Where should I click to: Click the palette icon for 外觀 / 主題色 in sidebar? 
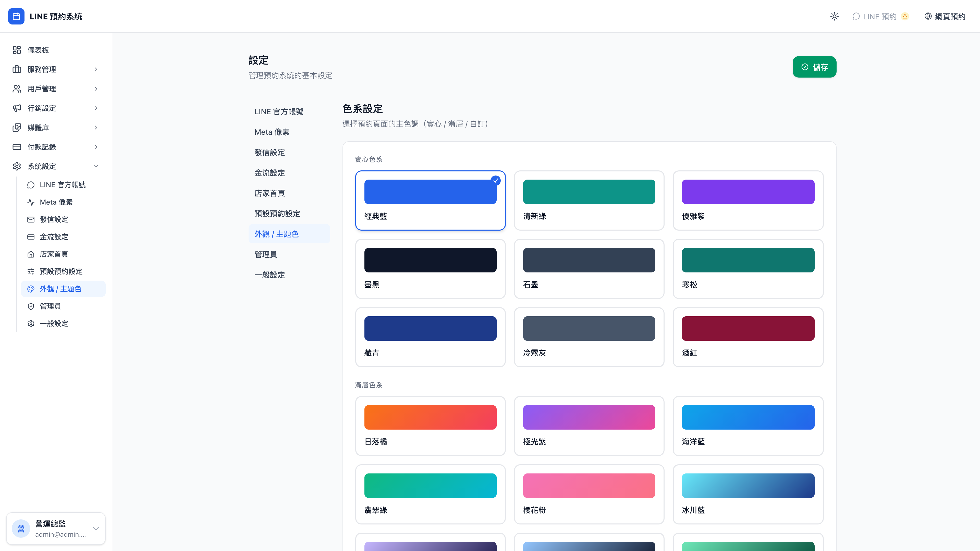(31, 289)
